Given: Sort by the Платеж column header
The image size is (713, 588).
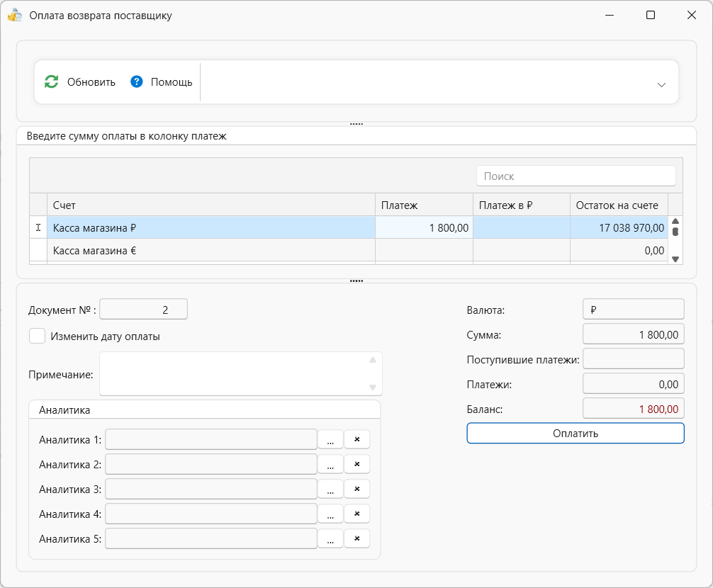Looking at the screenshot, I should pos(424,205).
